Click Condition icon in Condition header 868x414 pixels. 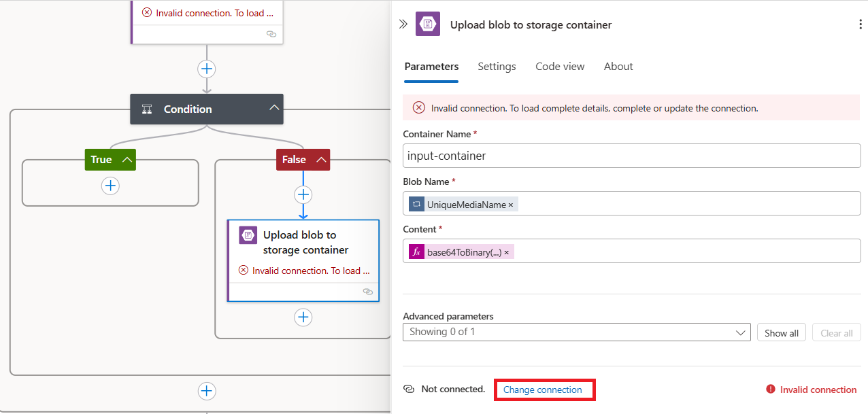pos(147,109)
